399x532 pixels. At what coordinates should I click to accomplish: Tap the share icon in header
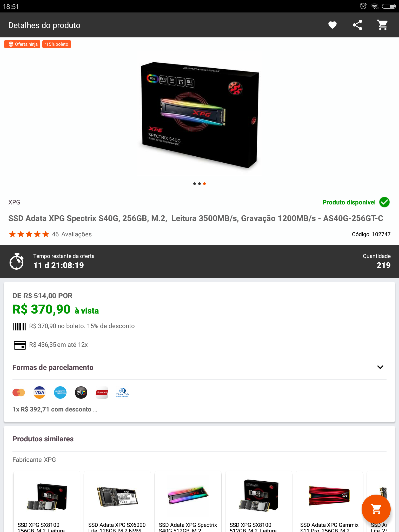point(357,25)
